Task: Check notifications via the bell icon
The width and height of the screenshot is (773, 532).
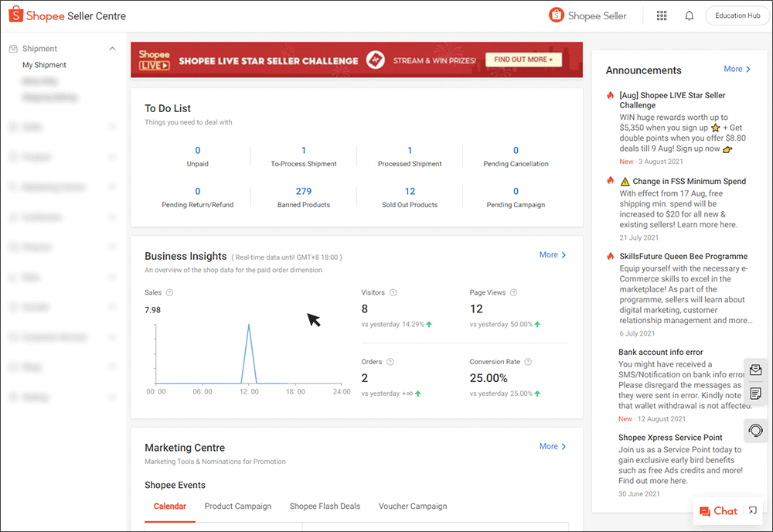Action: pos(689,15)
